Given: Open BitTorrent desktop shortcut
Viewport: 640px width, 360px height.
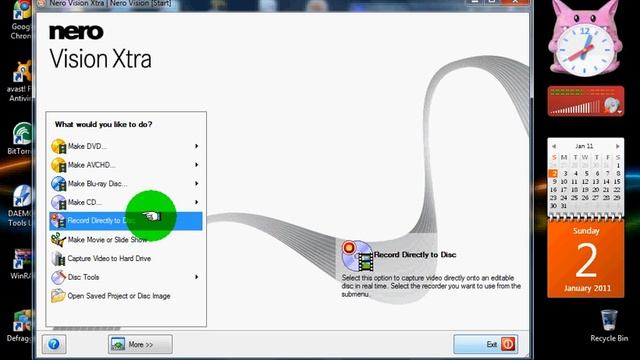Looking at the screenshot, I should 20,139.
